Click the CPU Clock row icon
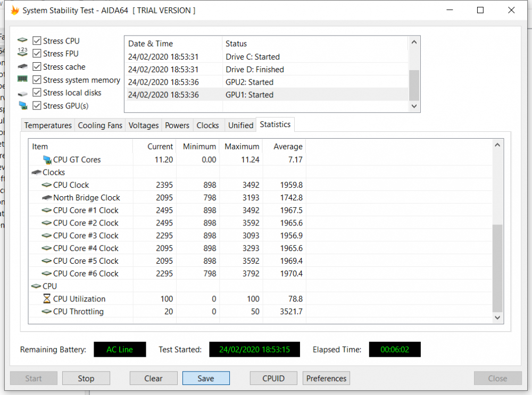The height and width of the screenshot is (395, 532). click(46, 185)
